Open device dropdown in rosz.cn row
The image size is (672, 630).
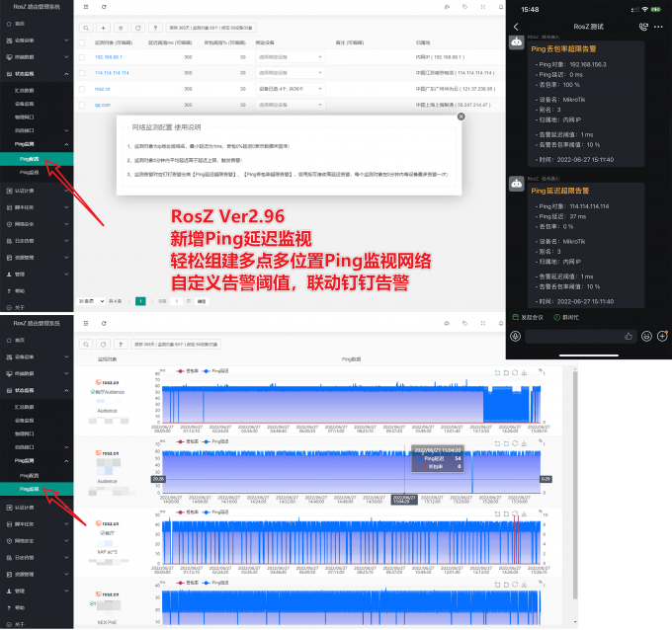[291, 89]
